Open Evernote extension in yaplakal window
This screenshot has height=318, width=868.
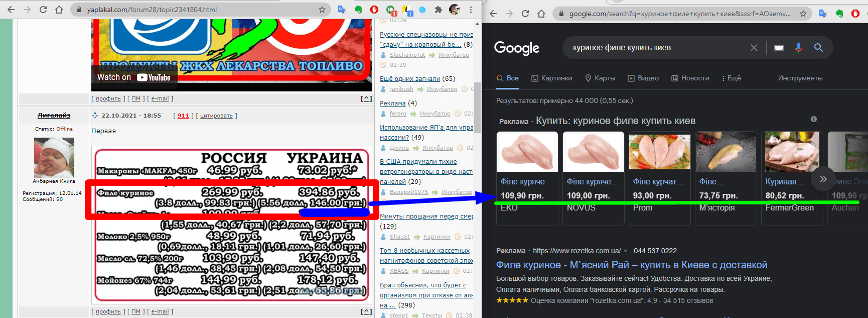pos(358,10)
